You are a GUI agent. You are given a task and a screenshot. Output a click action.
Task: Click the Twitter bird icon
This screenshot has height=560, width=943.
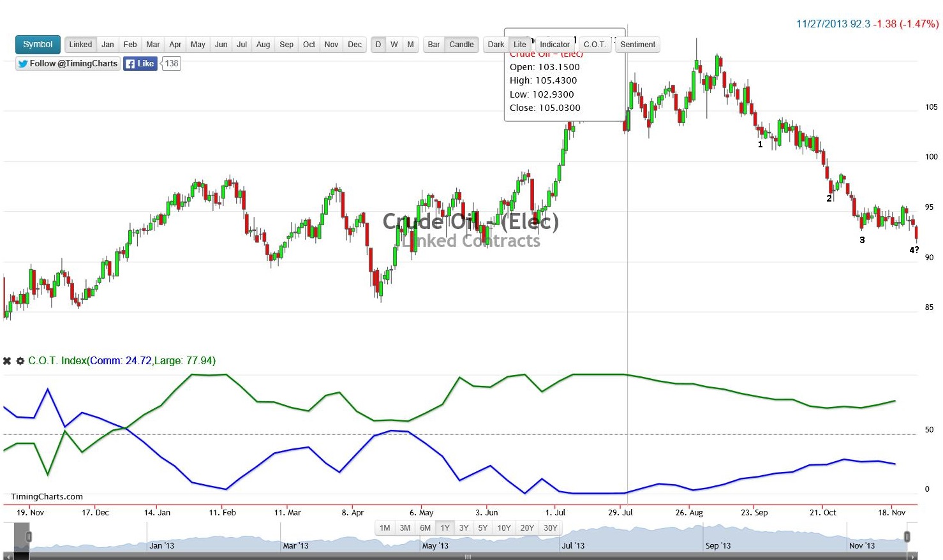click(x=22, y=63)
